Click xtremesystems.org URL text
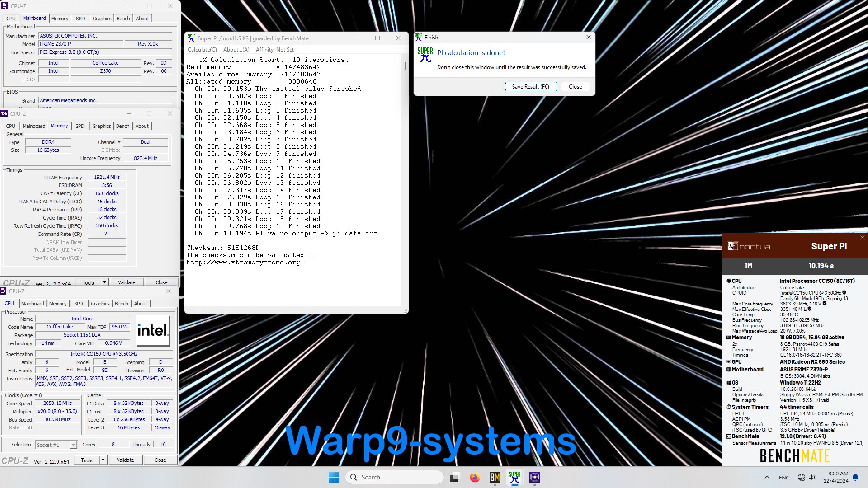Viewport: 868px width, 488px height. pos(245,263)
